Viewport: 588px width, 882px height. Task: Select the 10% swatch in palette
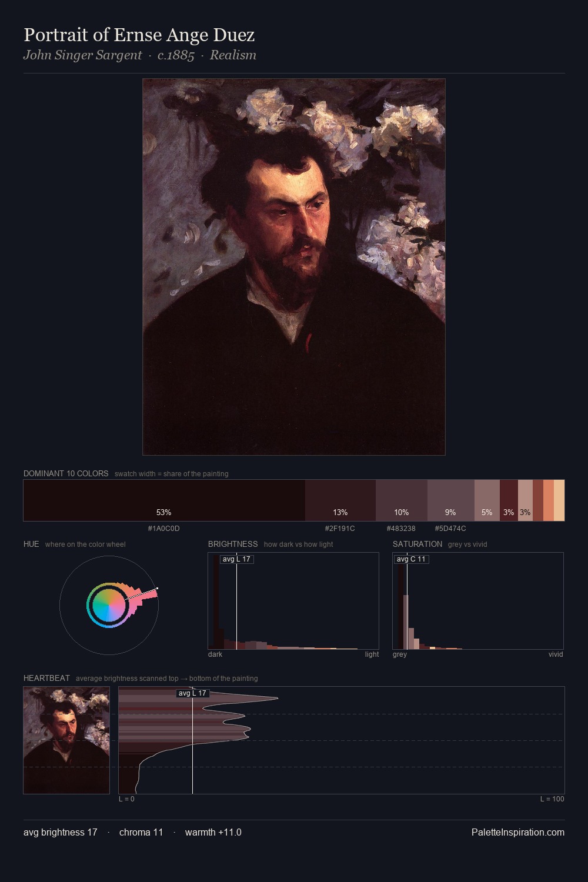coord(402,500)
